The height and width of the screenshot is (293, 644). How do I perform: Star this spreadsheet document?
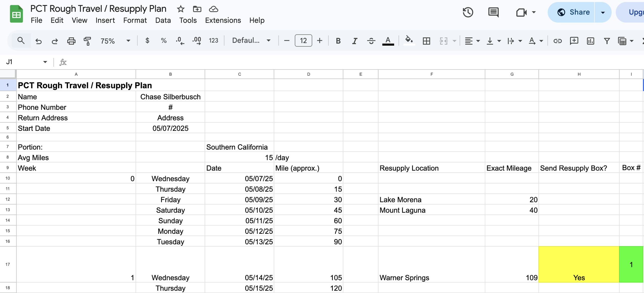point(181,9)
